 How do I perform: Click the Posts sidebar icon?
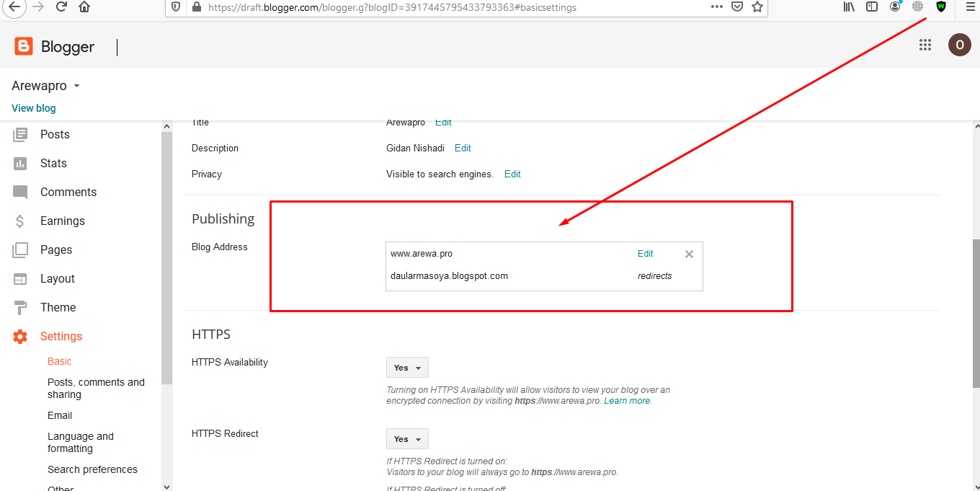pos(20,134)
